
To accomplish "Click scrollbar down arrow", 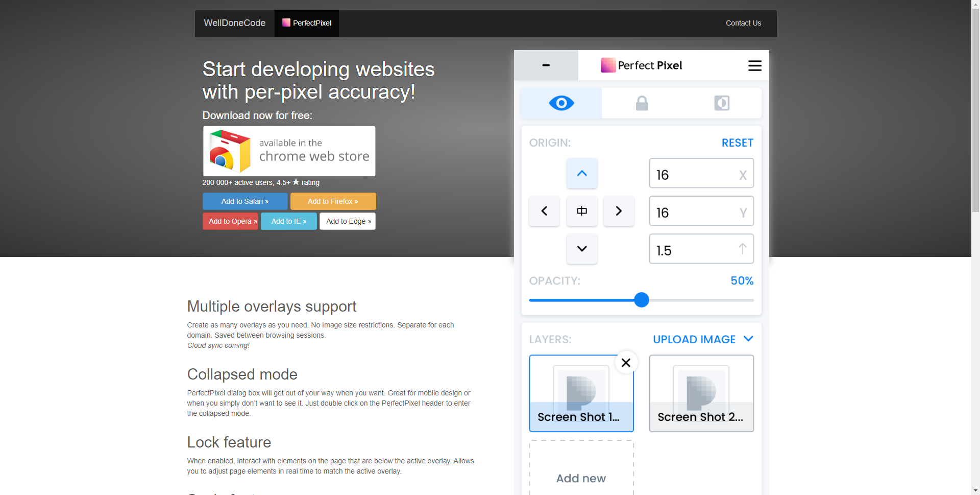I will 975,491.
